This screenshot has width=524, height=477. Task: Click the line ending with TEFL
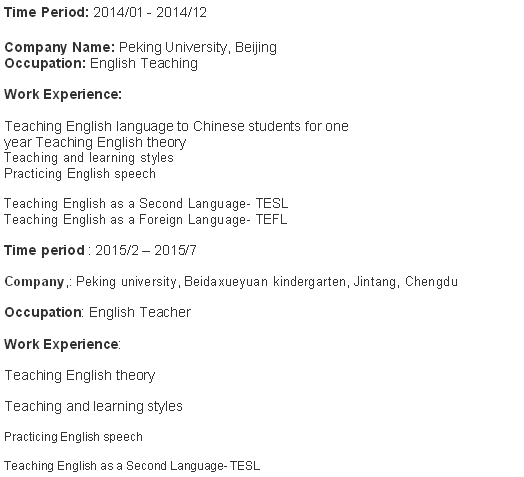point(146,220)
